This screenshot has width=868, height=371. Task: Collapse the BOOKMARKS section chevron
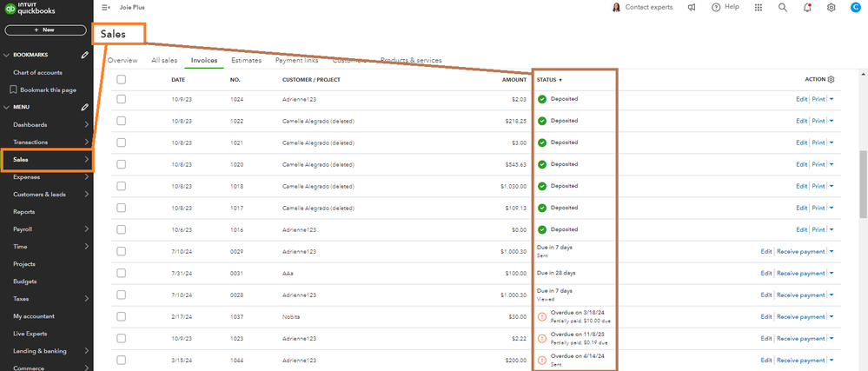tap(7, 55)
